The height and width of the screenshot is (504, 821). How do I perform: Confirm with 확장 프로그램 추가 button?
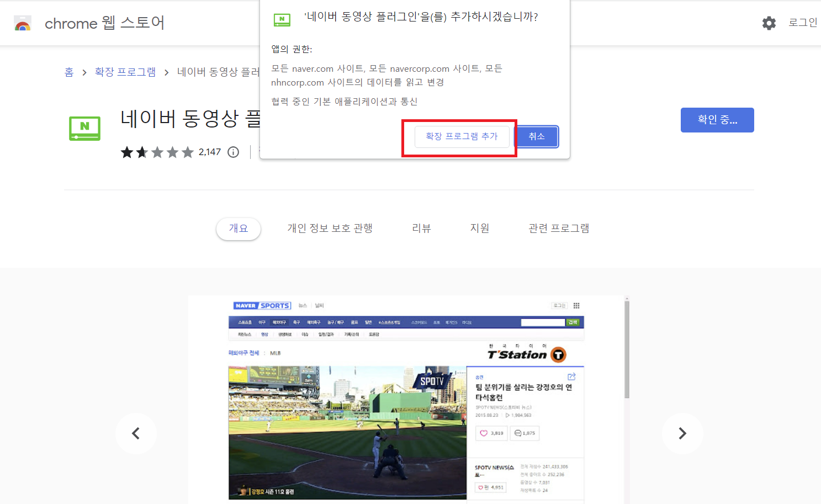[462, 136]
